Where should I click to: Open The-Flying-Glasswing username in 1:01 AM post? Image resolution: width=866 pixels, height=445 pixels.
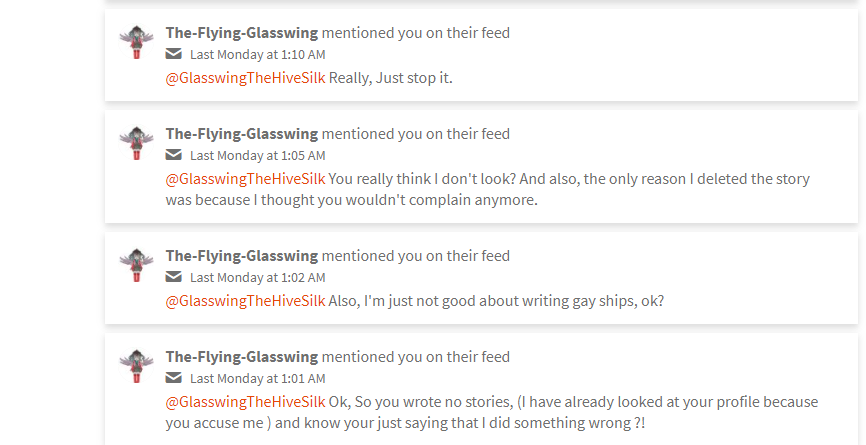point(241,357)
